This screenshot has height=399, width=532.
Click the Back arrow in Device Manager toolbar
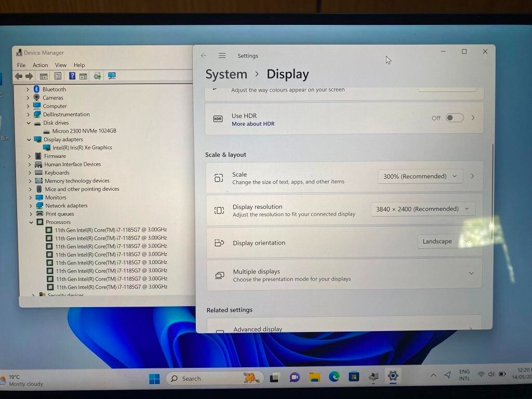click(19, 76)
